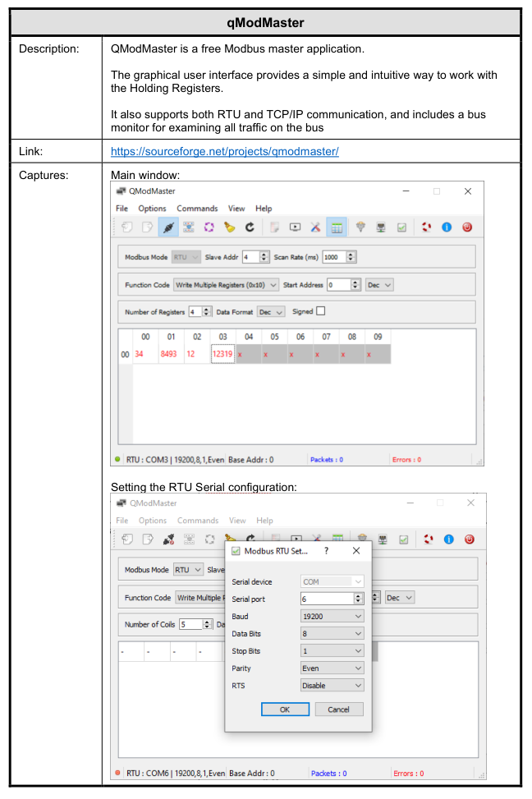Click the Bus Monitor screen icon in the upper toolbar
This screenshot has width=532, height=799.
click(295, 227)
